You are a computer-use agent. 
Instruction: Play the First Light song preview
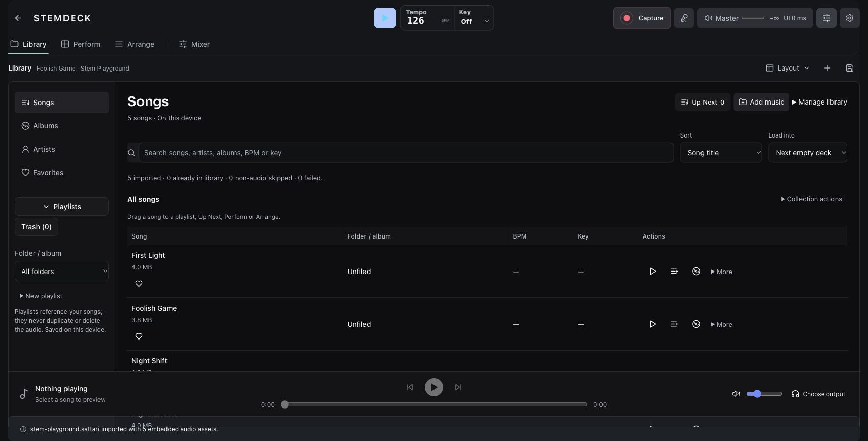coord(653,272)
